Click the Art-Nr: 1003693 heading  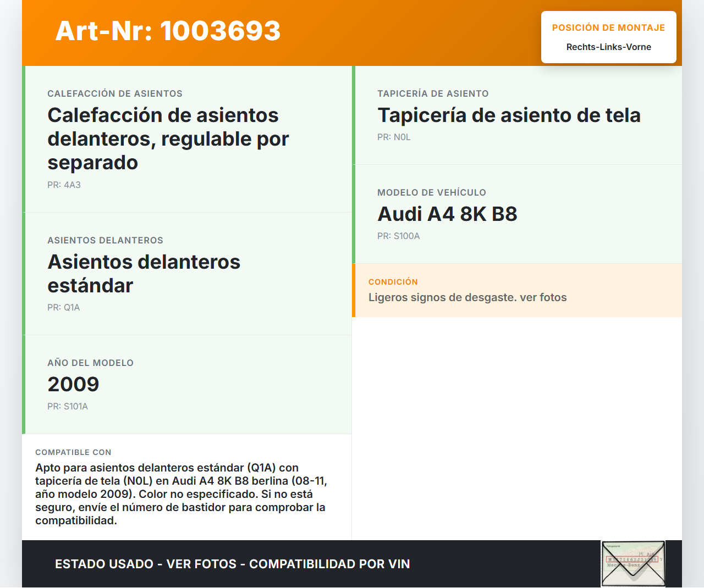[168, 31]
